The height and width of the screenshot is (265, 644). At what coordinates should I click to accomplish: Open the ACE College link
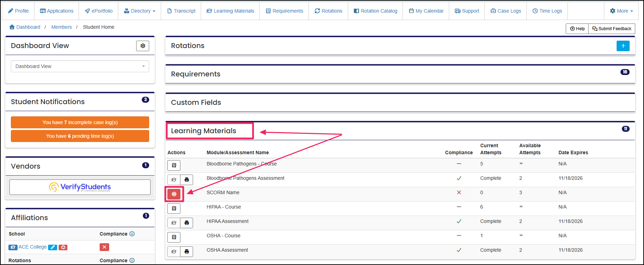coord(33,247)
